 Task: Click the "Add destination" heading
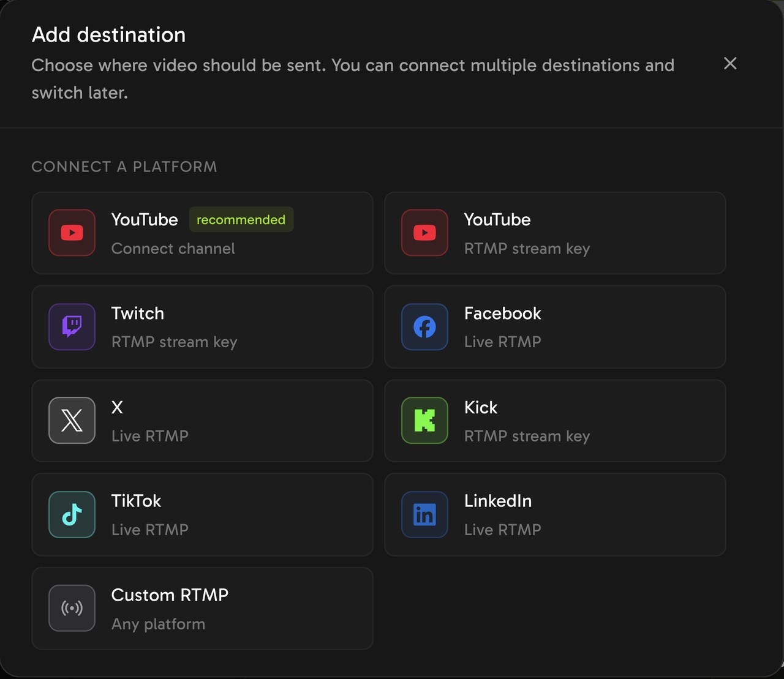109,35
